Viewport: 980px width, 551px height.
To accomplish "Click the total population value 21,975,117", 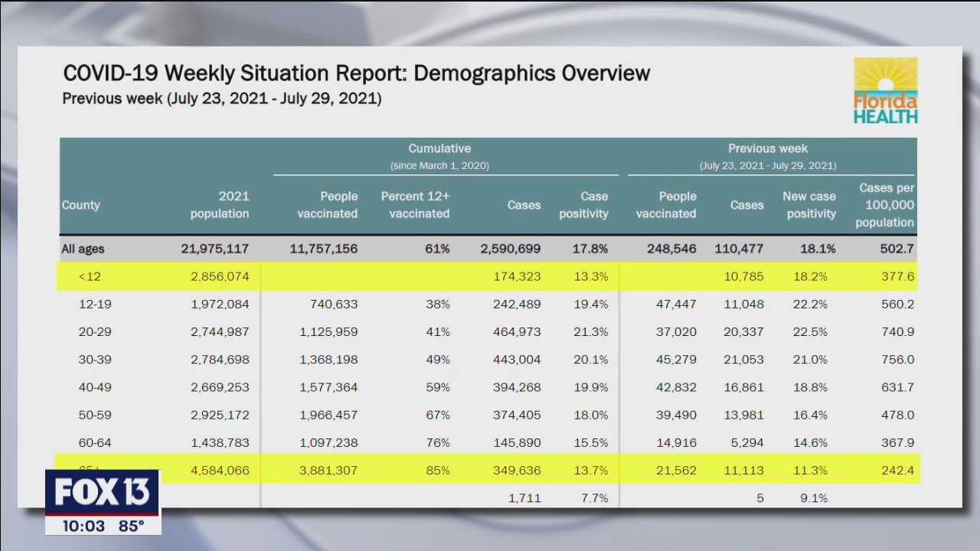I will pyautogui.click(x=215, y=249).
